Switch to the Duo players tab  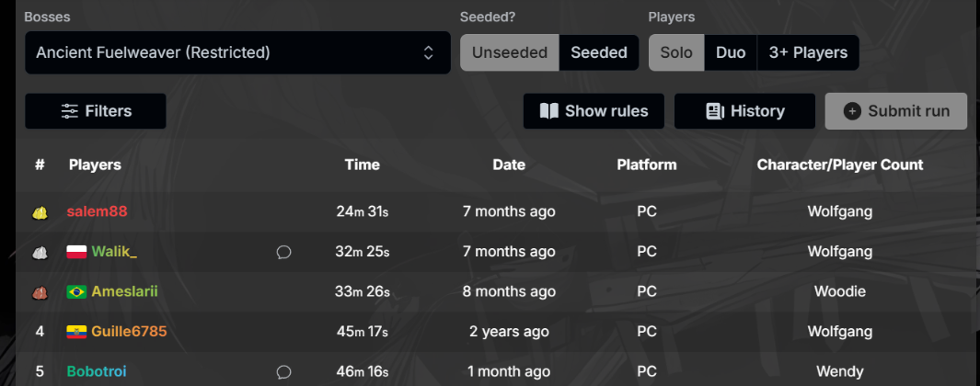pyautogui.click(x=731, y=52)
